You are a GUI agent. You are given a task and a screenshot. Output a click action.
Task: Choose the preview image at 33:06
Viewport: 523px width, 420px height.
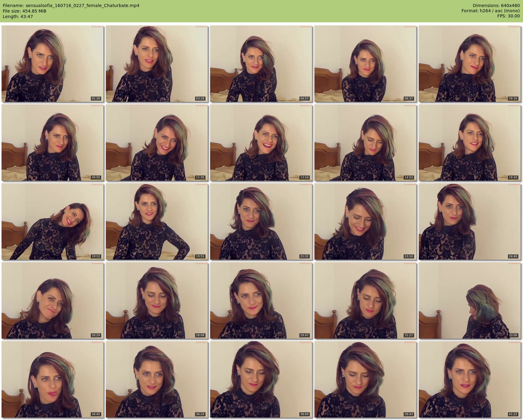pos(470,300)
